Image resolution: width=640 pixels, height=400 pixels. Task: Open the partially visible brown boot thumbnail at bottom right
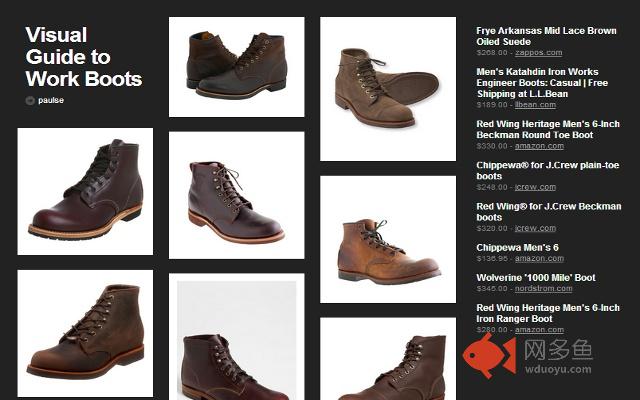pyautogui.click(x=388, y=359)
